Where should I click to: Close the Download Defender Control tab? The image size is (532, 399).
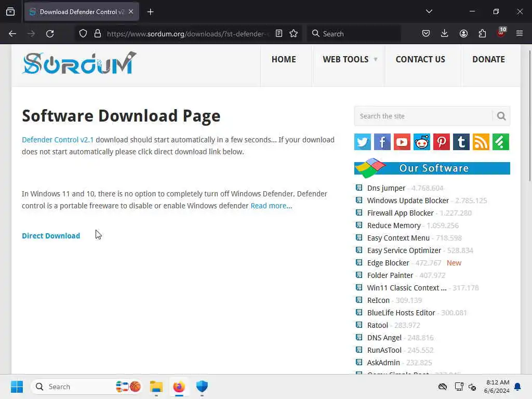131,12
